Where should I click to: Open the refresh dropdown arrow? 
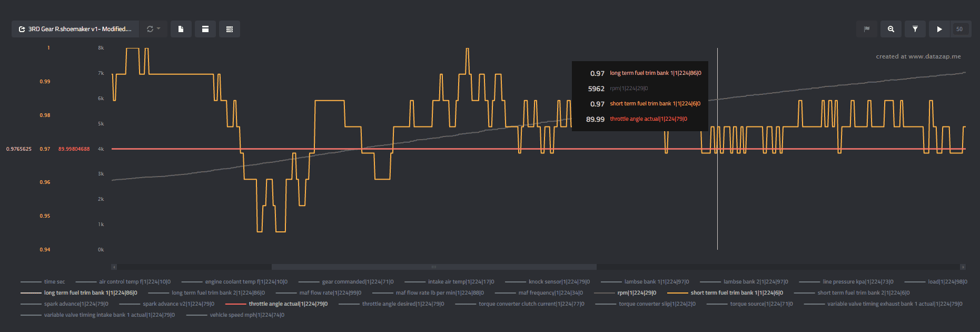(x=154, y=29)
